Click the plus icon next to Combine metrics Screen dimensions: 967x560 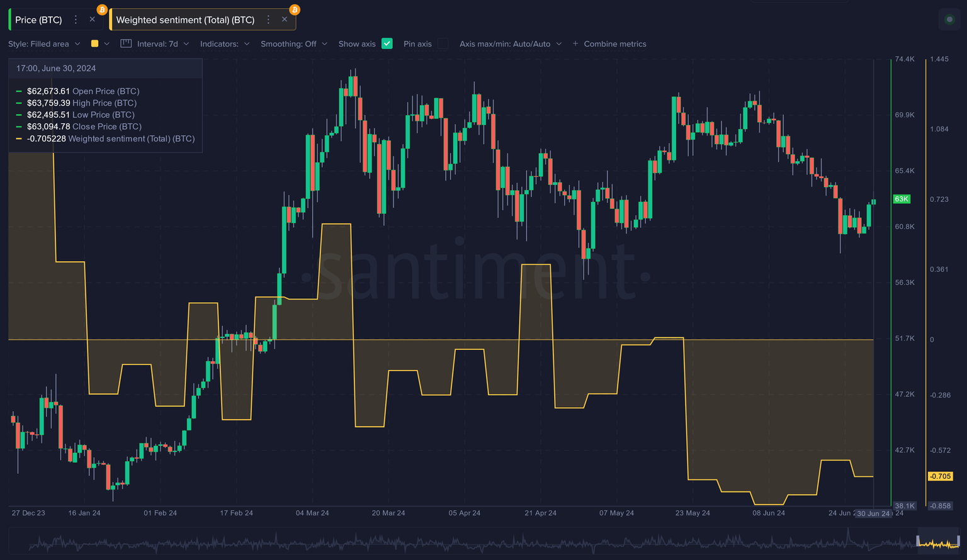click(x=575, y=43)
